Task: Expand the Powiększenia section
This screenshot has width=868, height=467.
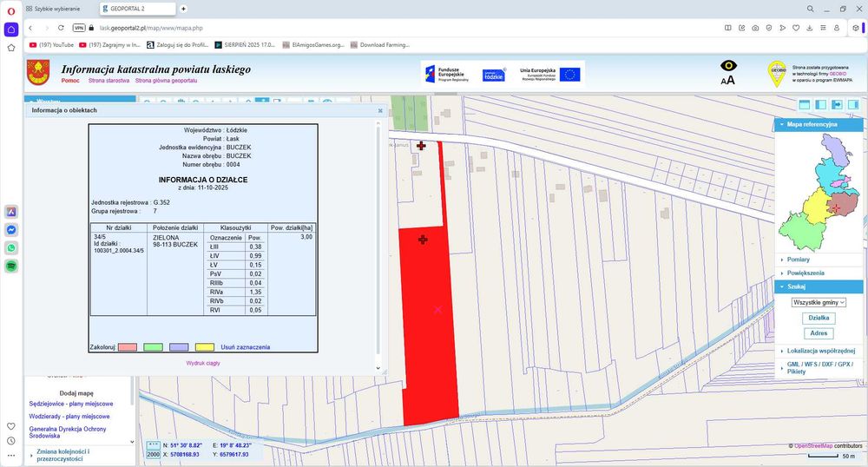Action: 806,273
